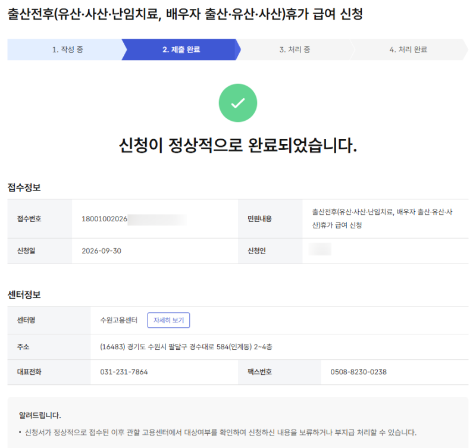476x448 pixels.
Task: Click the notice sentence starting 신청서가 정상적으로
Action: click(x=220, y=433)
